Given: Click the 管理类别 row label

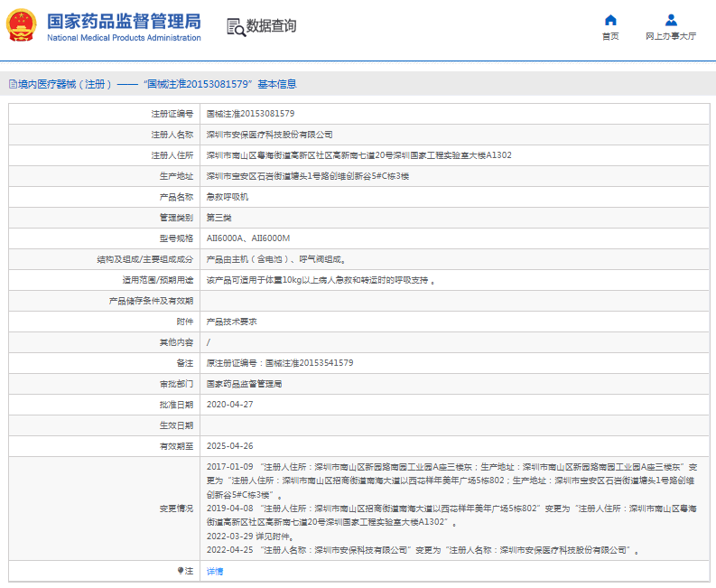Looking at the screenshot, I should 177,218.
